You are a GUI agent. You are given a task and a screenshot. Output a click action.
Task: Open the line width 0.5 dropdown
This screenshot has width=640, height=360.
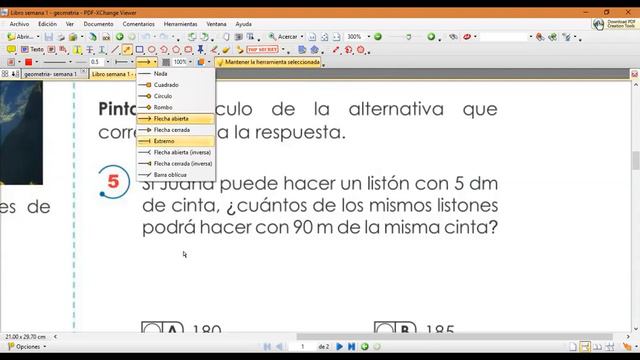point(108,62)
